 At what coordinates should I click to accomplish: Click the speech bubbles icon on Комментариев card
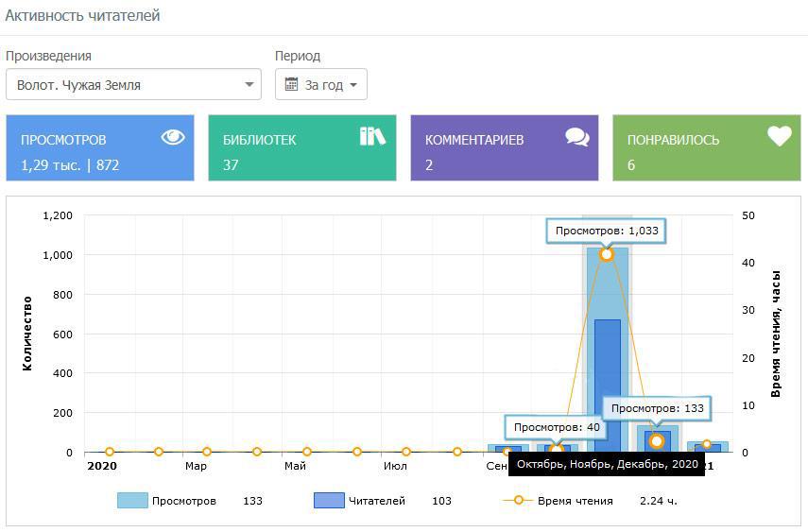tap(576, 137)
